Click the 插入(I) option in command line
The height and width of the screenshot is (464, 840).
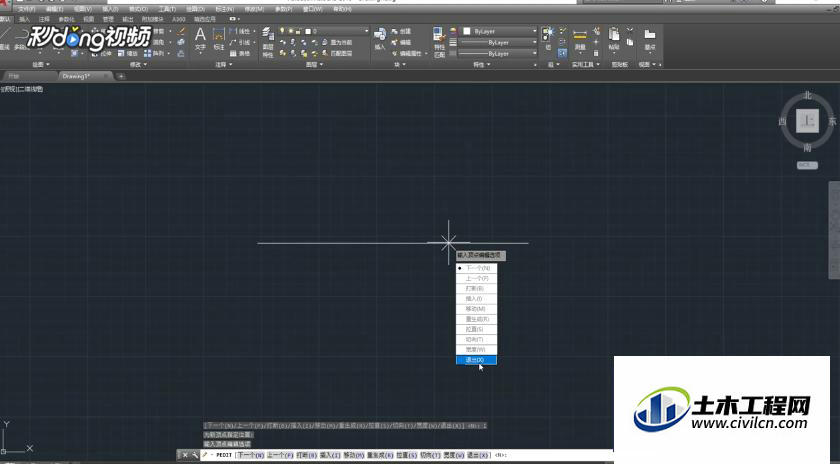click(330, 455)
